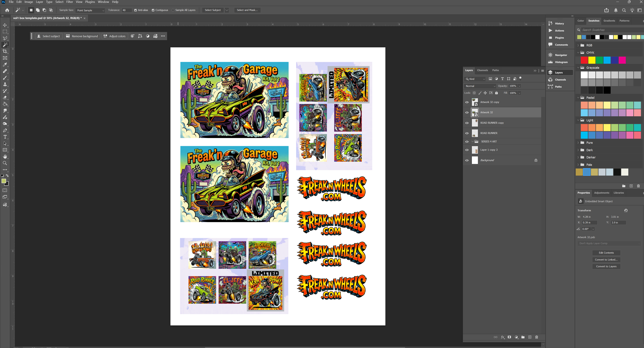The width and height of the screenshot is (644, 348).
Task: Select the Crop tool
Action: (5, 51)
